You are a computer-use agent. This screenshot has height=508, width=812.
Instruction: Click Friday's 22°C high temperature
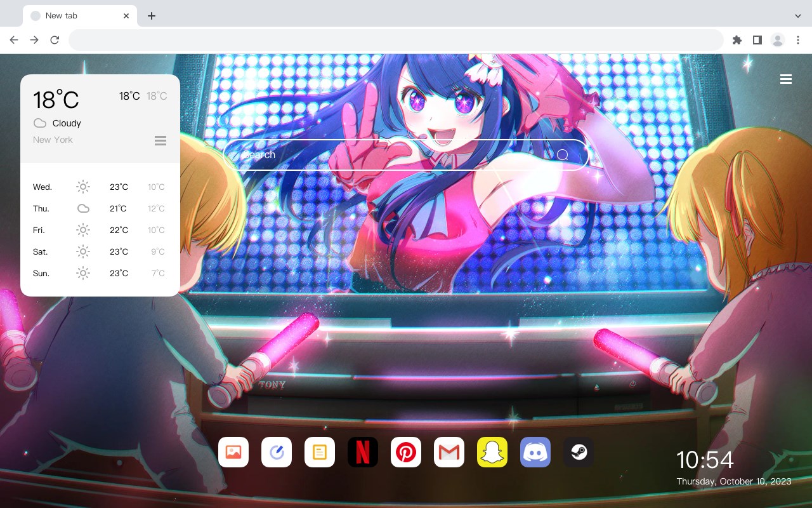(119, 230)
